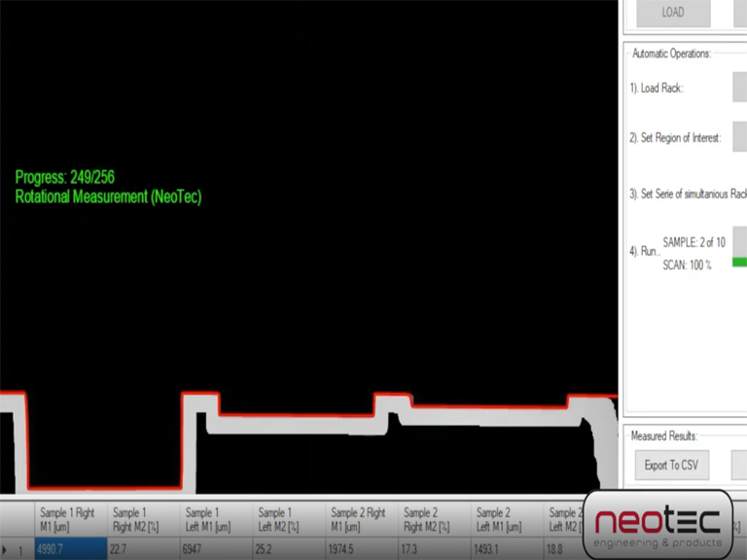Click the green scan progress bar

click(x=739, y=262)
